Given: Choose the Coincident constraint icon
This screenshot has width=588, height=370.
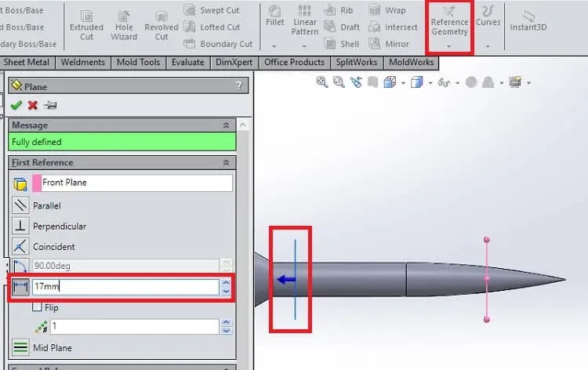Looking at the screenshot, I should tap(20, 247).
